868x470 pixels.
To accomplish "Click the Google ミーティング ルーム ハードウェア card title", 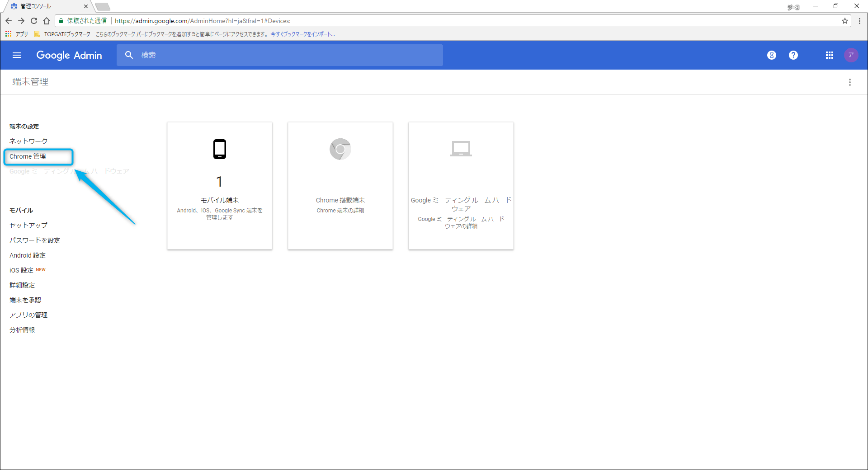I will point(461,204).
